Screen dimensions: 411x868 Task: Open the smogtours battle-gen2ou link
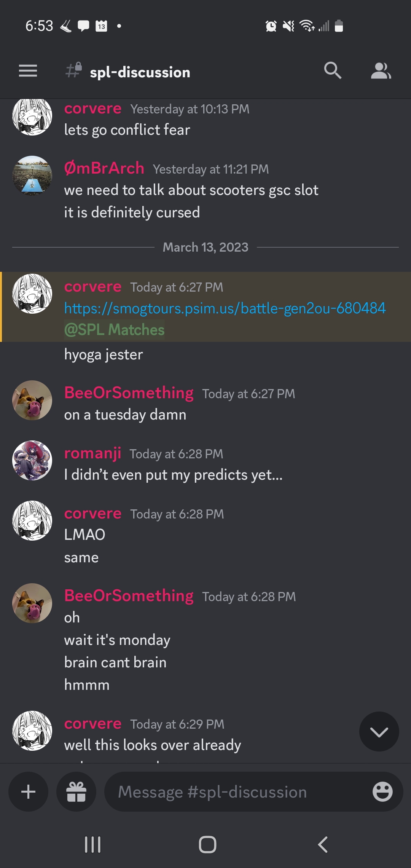pyautogui.click(x=225, y=308)
